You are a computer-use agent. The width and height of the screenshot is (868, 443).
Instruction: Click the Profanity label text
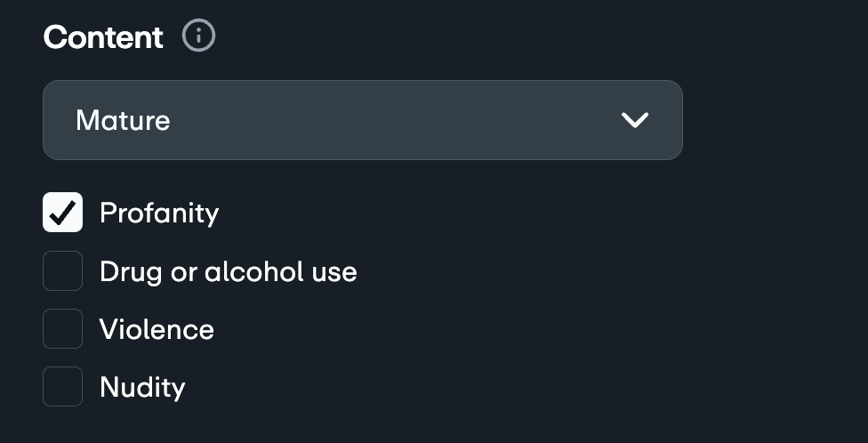tap(159, 213)
